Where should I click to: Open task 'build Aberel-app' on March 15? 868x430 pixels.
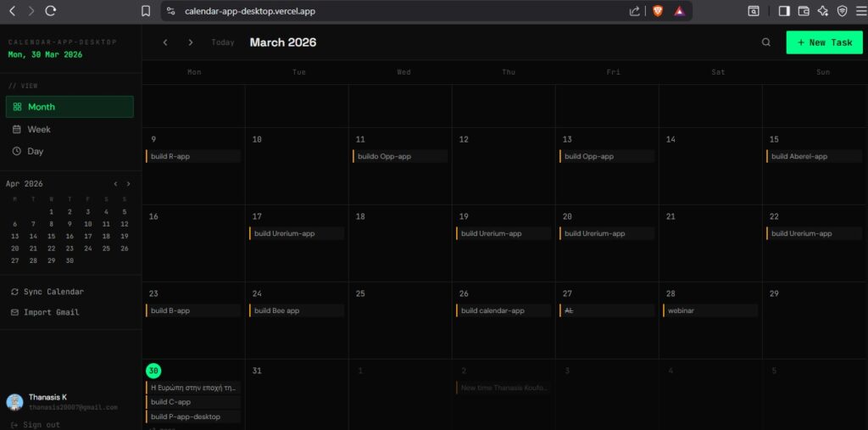(814, 156)
